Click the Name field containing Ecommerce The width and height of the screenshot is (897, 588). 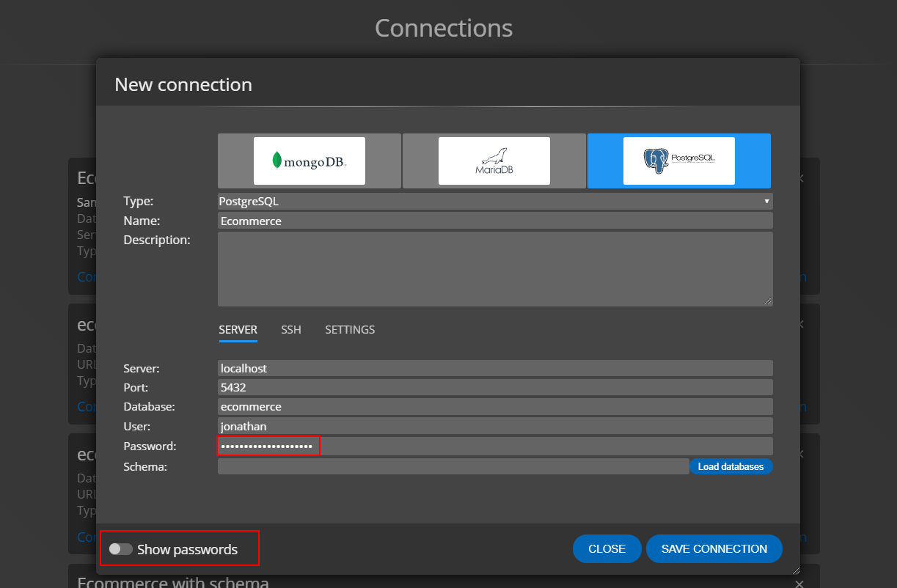point(495,221)
